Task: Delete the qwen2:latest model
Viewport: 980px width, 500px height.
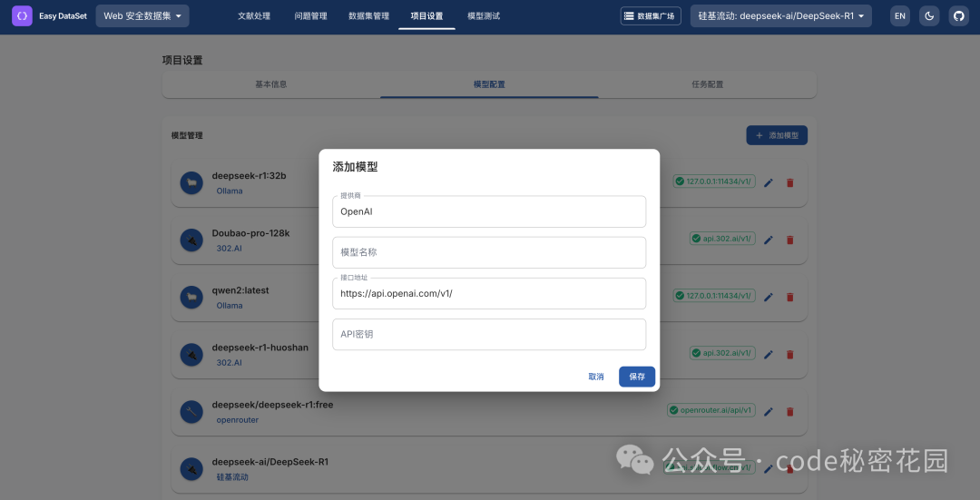Action: [790, 297]
